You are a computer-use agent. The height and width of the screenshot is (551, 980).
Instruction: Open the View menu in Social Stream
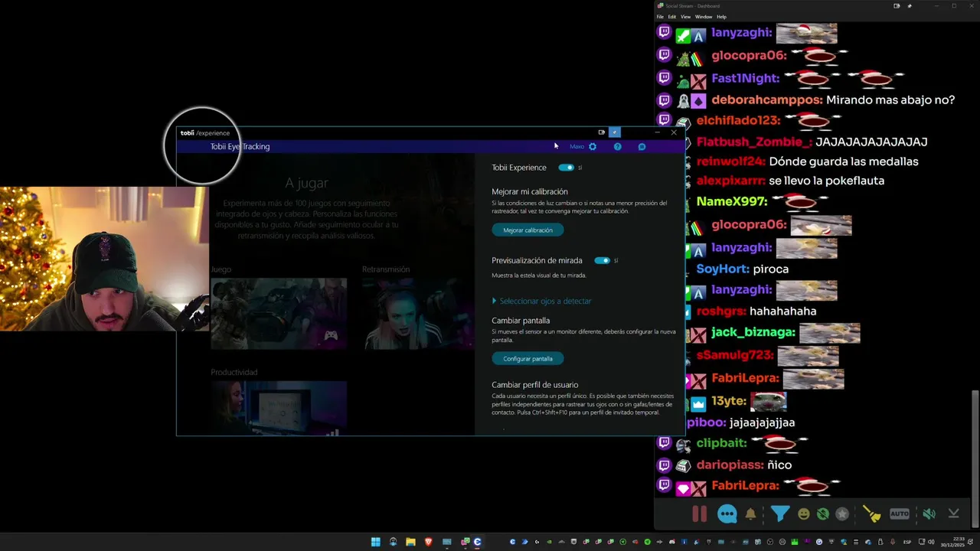pos(685,17)
